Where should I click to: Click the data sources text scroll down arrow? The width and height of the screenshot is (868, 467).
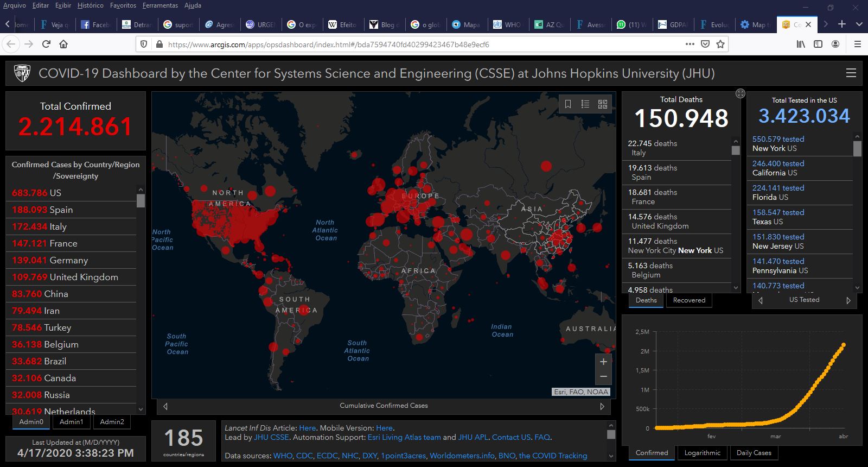point(611,456)
